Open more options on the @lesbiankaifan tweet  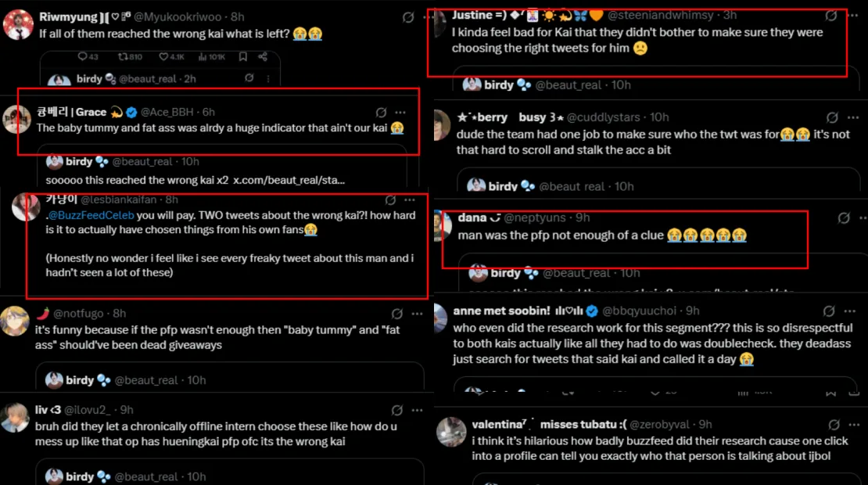coord(411,200)
